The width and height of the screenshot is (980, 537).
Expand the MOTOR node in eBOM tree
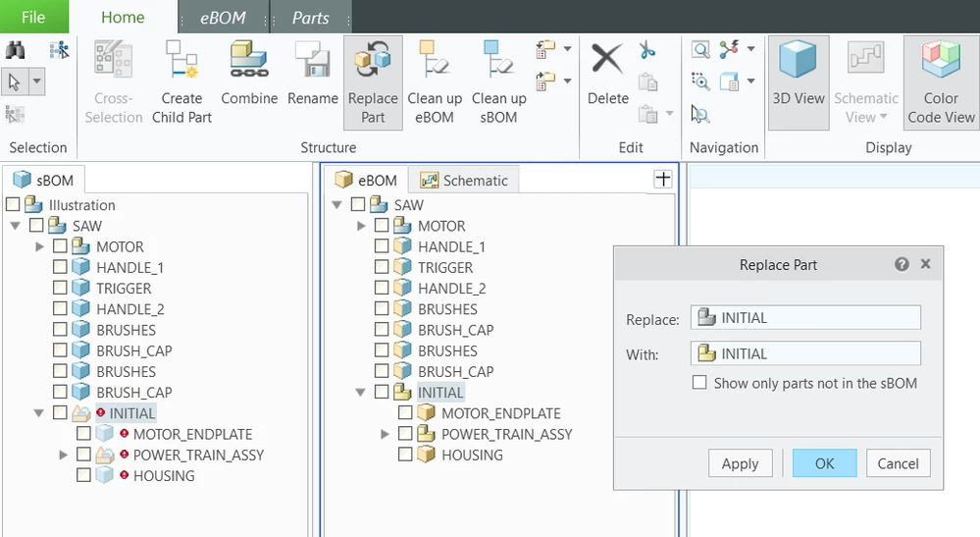tap(361, 225)
